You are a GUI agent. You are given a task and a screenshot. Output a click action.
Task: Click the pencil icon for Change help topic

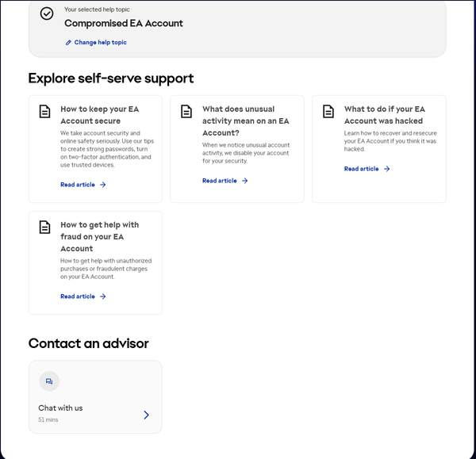(68, 43)
